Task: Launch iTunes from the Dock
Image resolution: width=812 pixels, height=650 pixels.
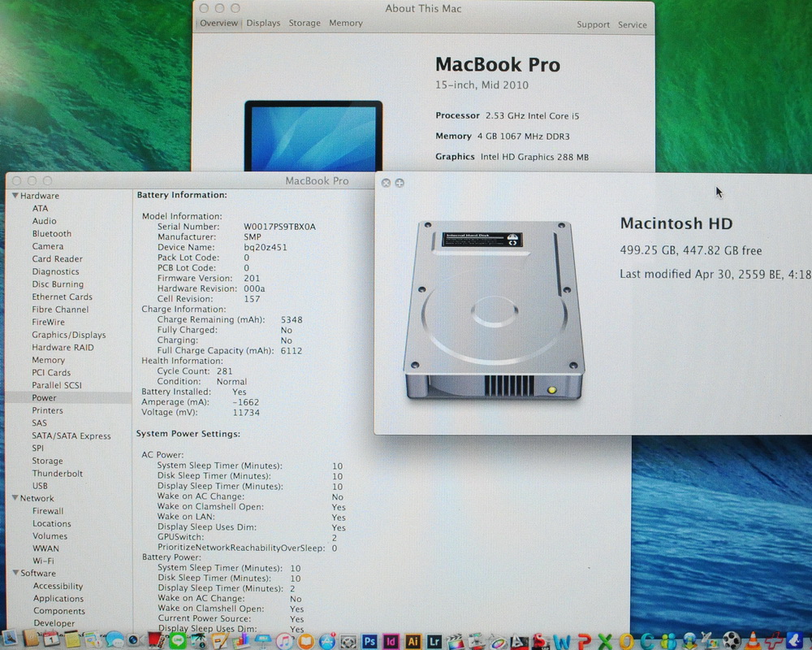Action: [x=284, y=641]
